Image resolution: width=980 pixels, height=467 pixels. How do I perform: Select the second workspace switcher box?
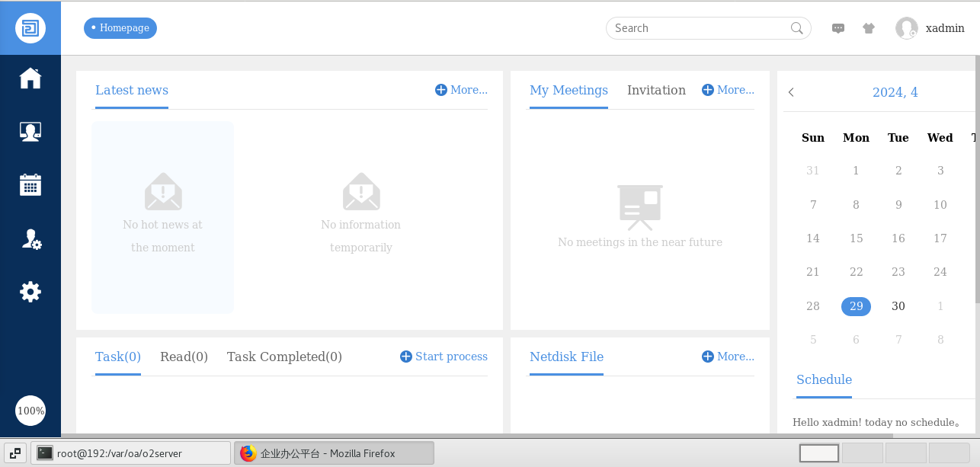tap(862, 453)
